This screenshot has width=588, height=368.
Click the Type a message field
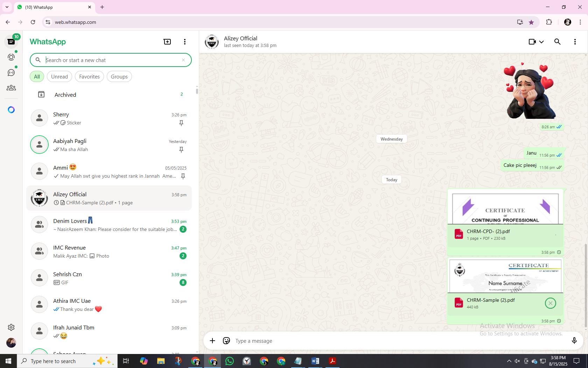click(x=399, y=341)
